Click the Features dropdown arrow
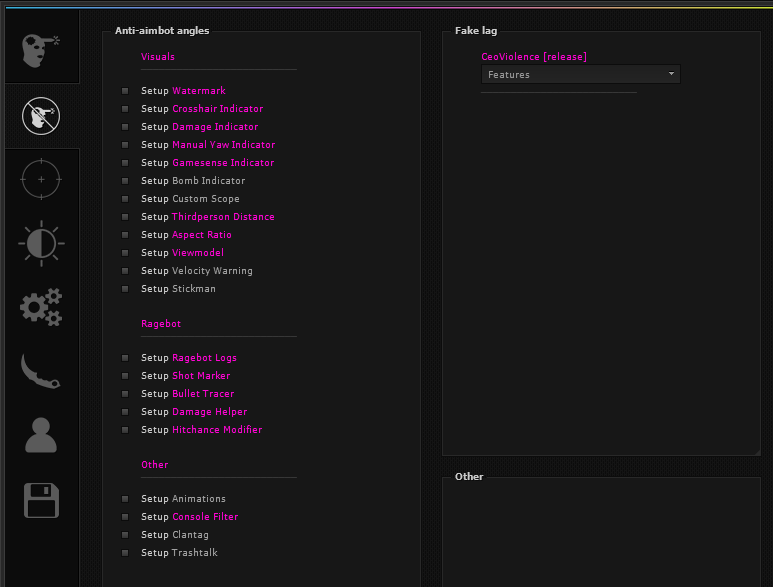The image size is (773, 587). 671,74
